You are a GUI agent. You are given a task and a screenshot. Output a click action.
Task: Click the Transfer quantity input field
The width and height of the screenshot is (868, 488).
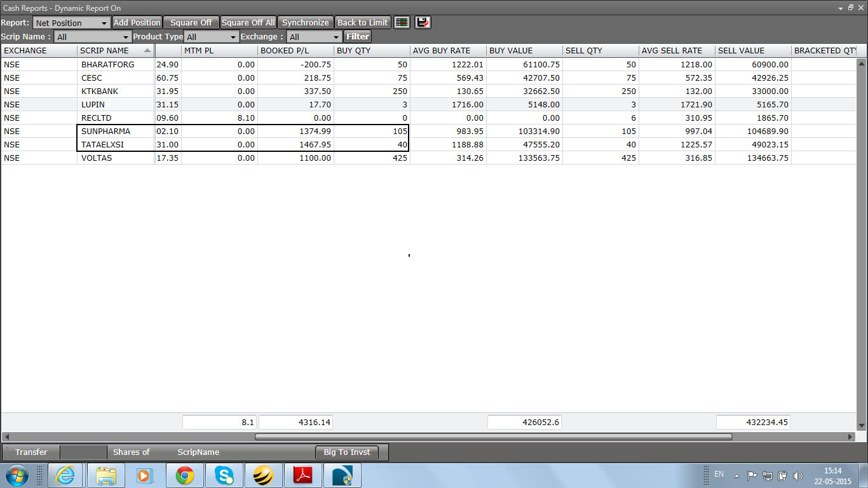(x=83, y=452)
